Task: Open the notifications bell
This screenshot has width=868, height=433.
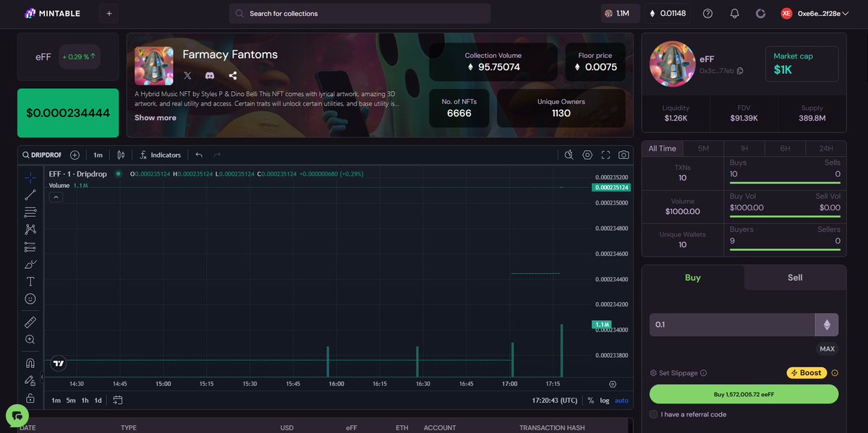Action: [735, 13]
